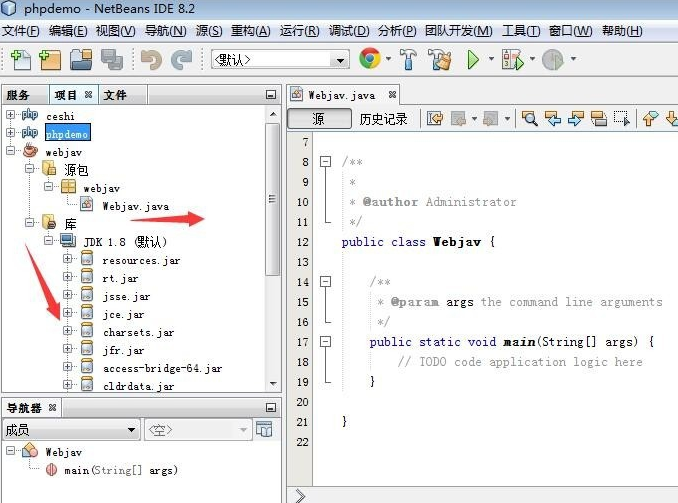Screen dimensions: 678x503
Task: Click the Redo arrow icon
Action: [182, 59]
